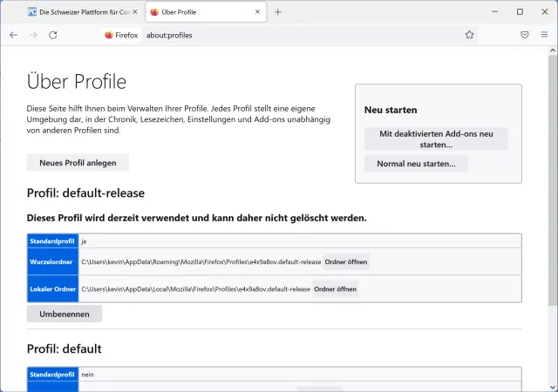The width and height of the screenshot is (558, 392).
Task: Open the Pocket save icon
Action: coord(525,35)
